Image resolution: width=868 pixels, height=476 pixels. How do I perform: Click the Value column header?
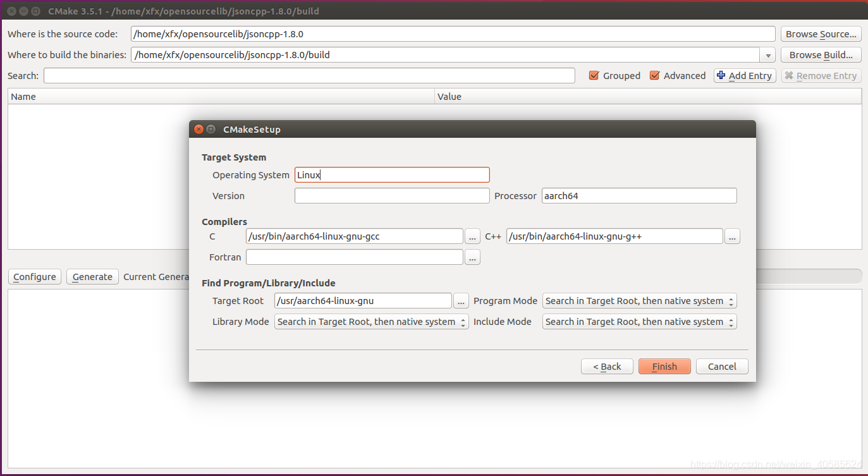pos(648,97)
